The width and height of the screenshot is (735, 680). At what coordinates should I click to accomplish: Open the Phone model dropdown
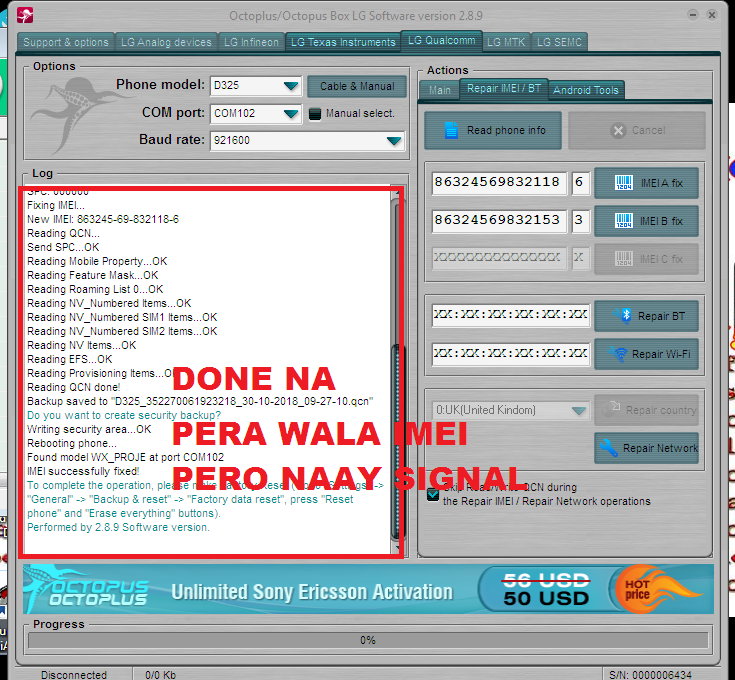[291, 86]
